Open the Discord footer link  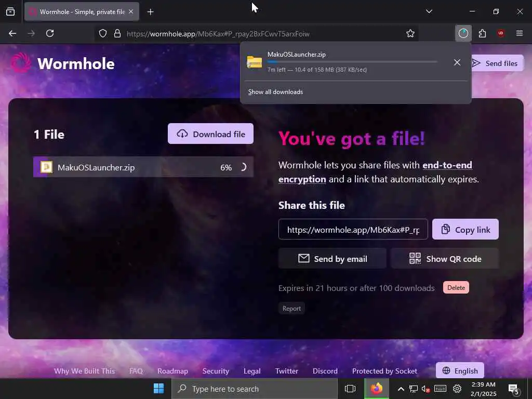point(325,371)
